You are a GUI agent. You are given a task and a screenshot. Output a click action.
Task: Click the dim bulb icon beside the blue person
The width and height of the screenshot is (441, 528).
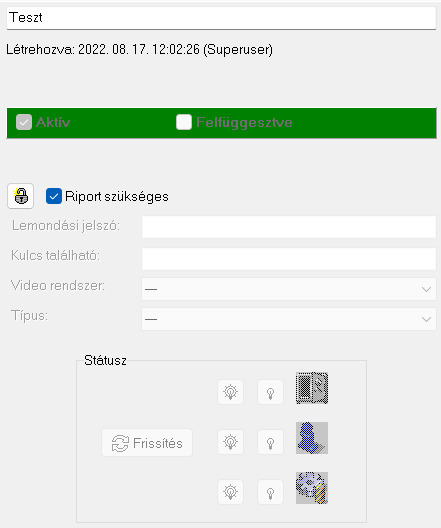[x=270, y=442]
